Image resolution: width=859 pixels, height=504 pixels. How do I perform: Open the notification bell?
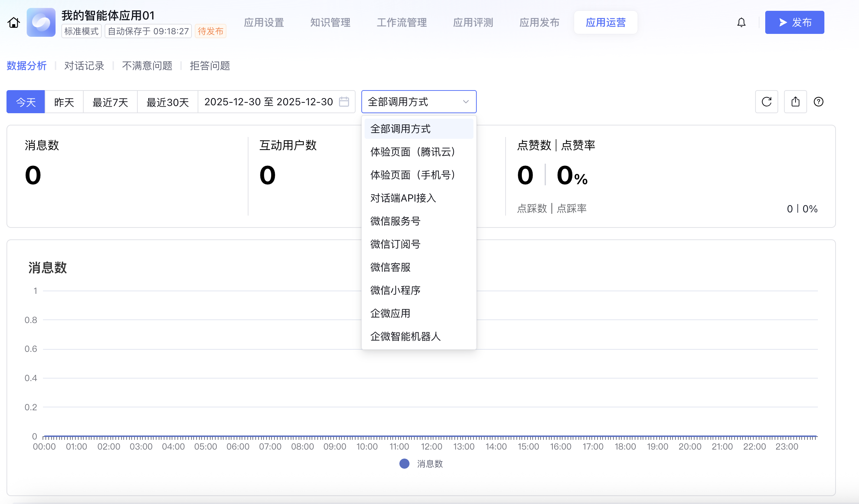(x=741, y=23)
